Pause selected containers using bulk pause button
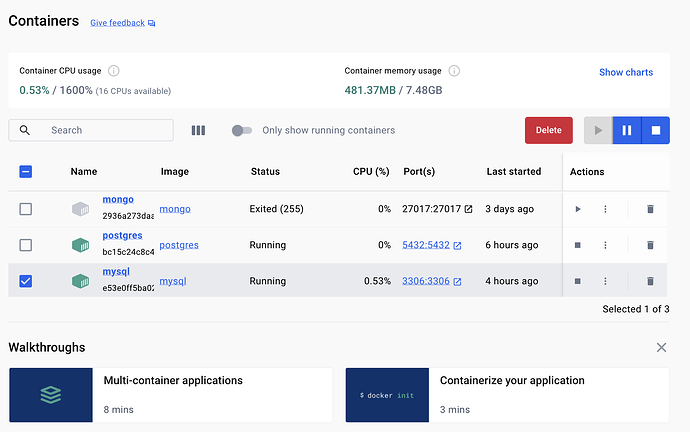 pos(627,130)
